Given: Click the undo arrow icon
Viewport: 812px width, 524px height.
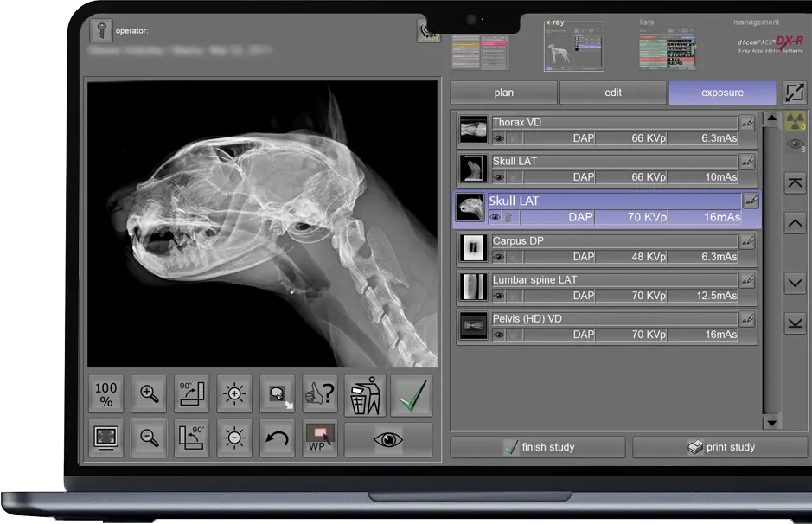Looking at the screenshot, I should (x=278, y=438).
